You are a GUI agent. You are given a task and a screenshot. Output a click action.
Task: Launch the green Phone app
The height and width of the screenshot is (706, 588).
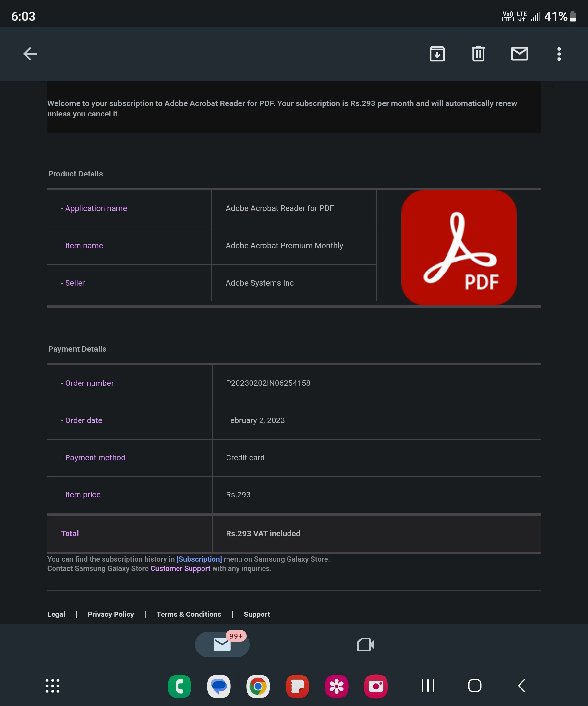179,686
